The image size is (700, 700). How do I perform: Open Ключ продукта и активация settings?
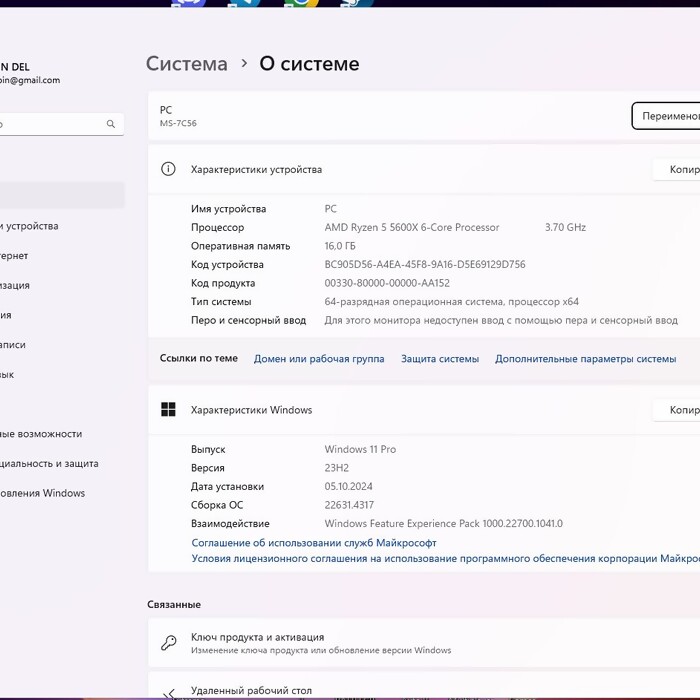tap(424, 642)
